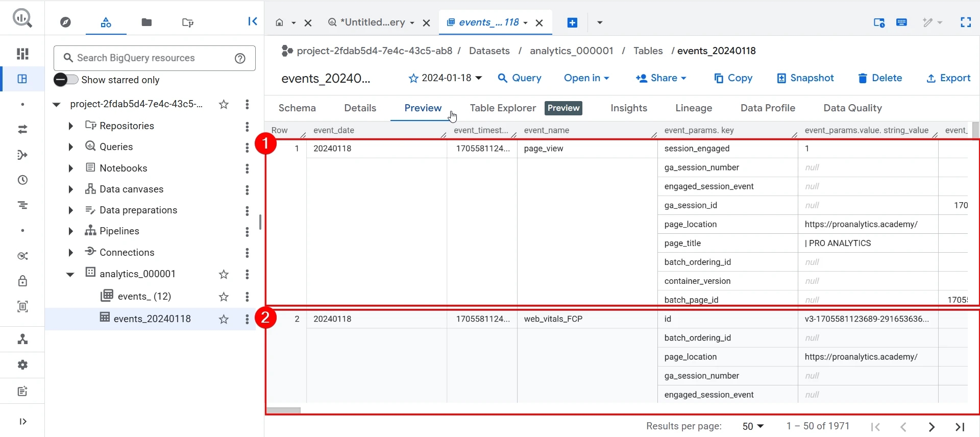The width and height of the screenshot is (980, 437).
Task: Open the Scheduled queries clock icon
Action: click(x=22, y=180)
